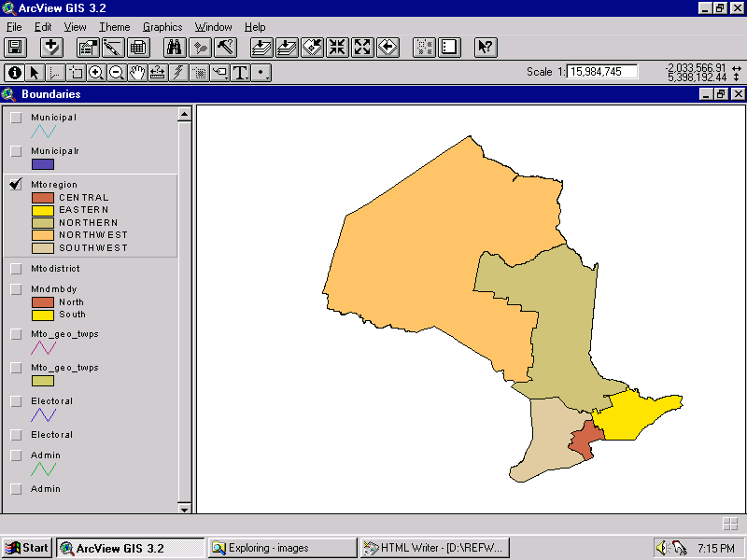Click the Find binoculars icon

pyautogui.click(x=175, y=48)
